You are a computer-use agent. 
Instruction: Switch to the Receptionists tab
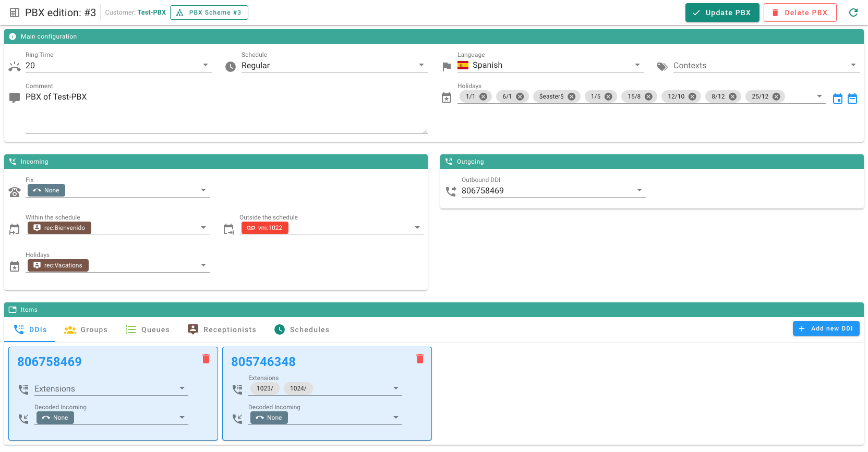(x=222, y=329)
